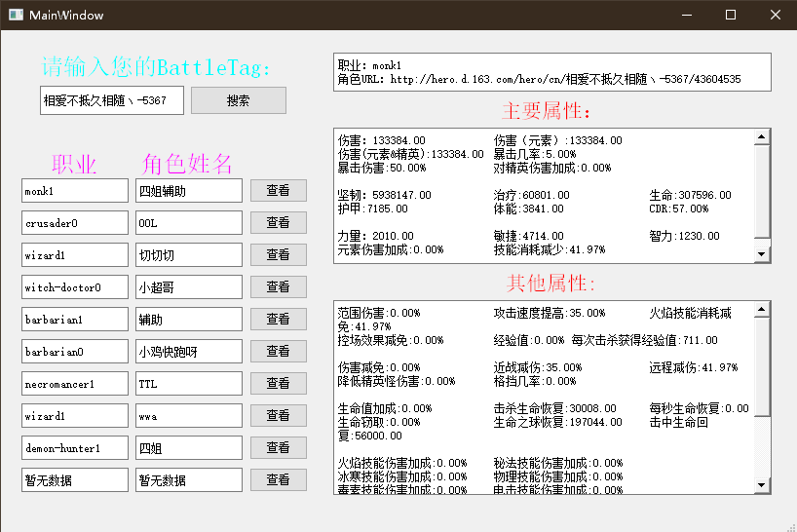Screen dimensions: 797x532
Task: Close the MainWindow window
Action: click(x=776, y=15)
